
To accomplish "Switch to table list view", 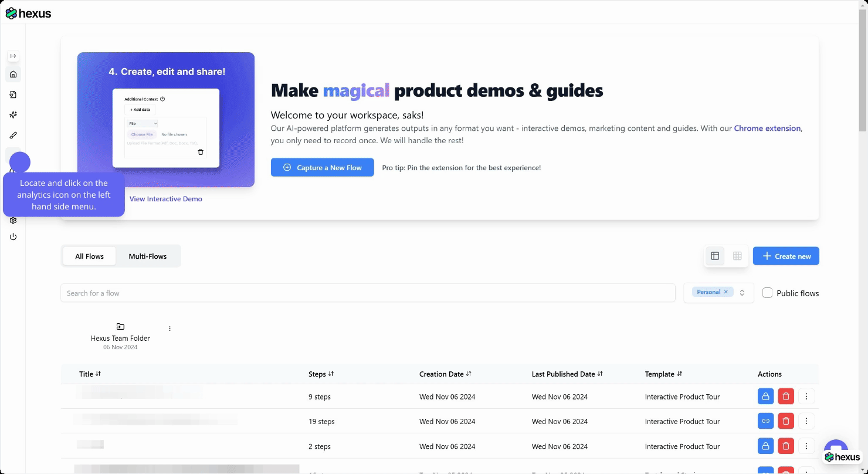I will pos(715,256).
